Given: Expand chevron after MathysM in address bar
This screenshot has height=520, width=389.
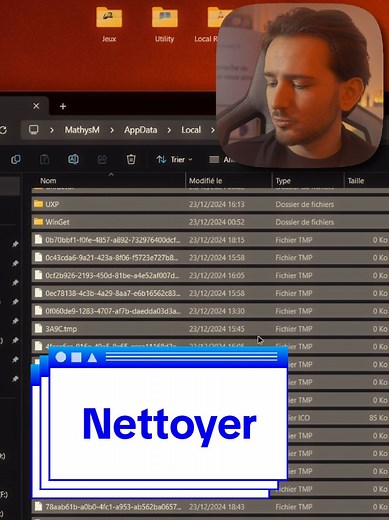Looking at the screenshot, I should pyautogui.click(x=112, y=130).
